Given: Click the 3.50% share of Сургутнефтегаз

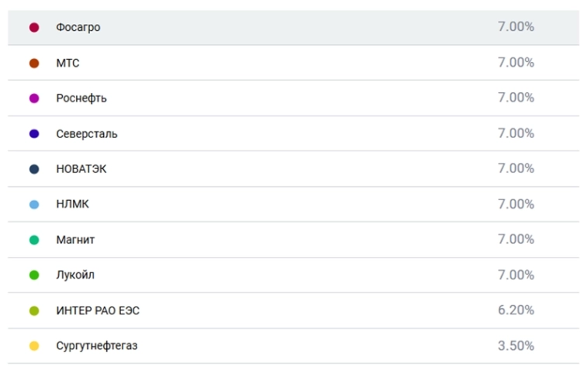Looking at the screenshot, I should click(x=516, y=346).
